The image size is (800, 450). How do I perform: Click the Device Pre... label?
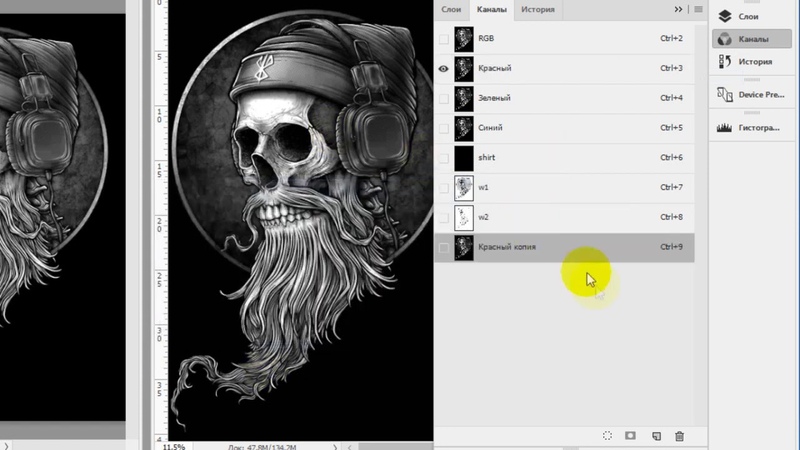761,94
